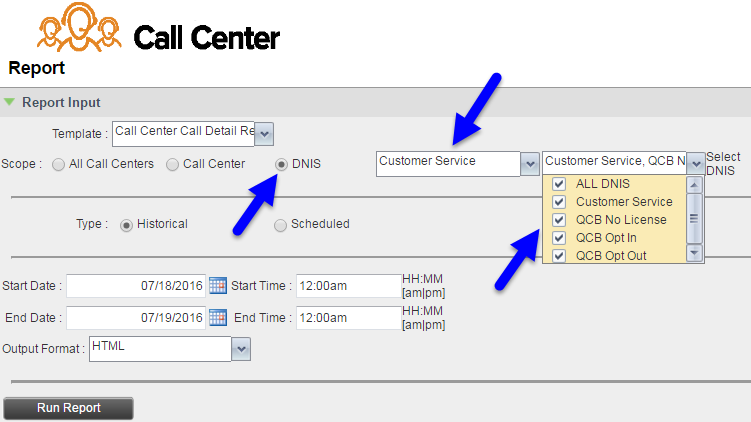Open the Template dropdown arrow
751x422 pixels.
[265, 133]
